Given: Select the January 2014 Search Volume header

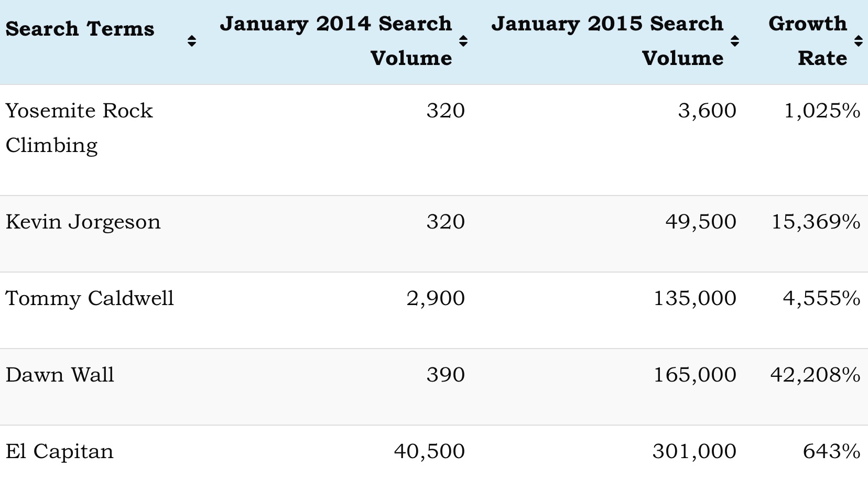Looking at the screenshot, I should [x=335, y=41].
